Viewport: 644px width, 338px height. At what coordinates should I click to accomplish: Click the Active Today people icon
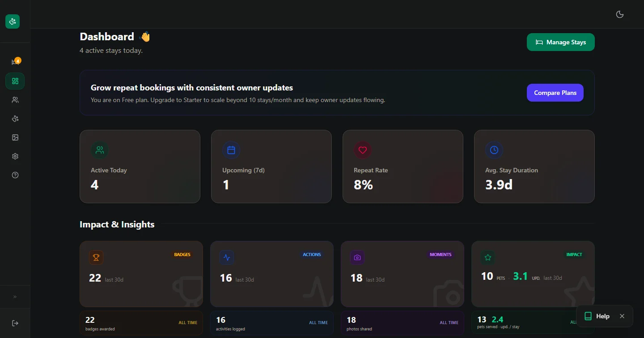click(x=100, y=150)
